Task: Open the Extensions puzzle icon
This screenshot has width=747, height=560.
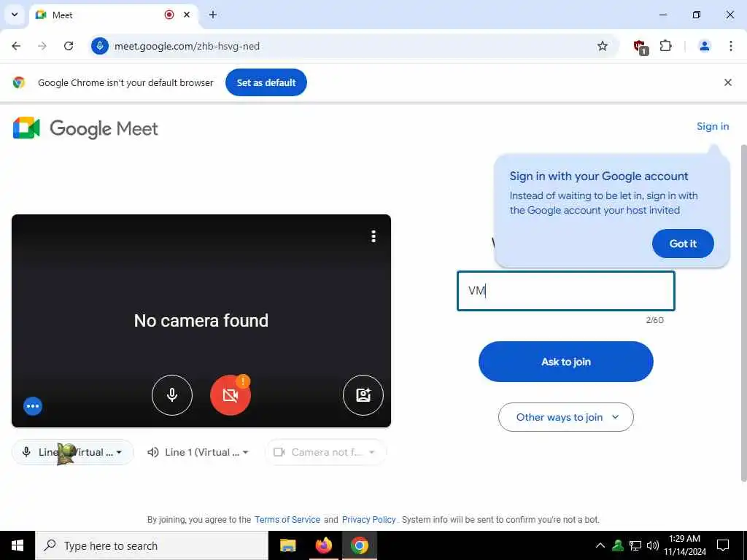Action: (665, 46)
